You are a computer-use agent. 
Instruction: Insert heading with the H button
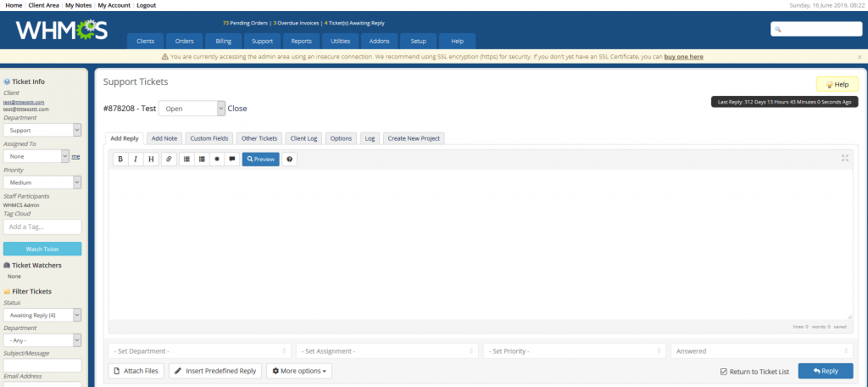click(x=151, y=159)
